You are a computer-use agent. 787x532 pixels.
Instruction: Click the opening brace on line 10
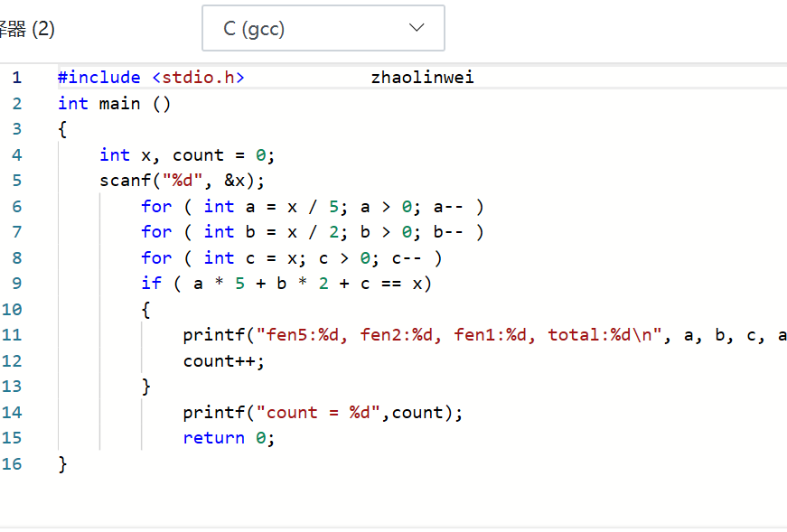[x=145, y=310]
